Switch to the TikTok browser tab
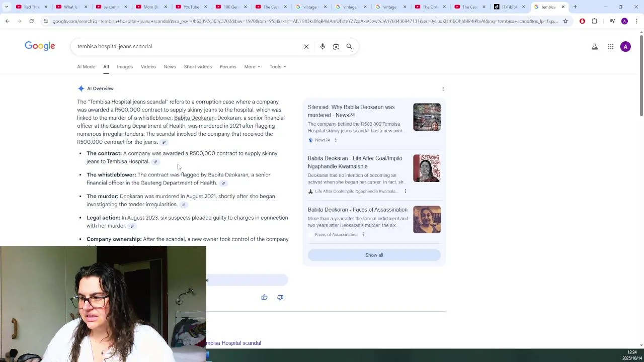 click(510, 7)
